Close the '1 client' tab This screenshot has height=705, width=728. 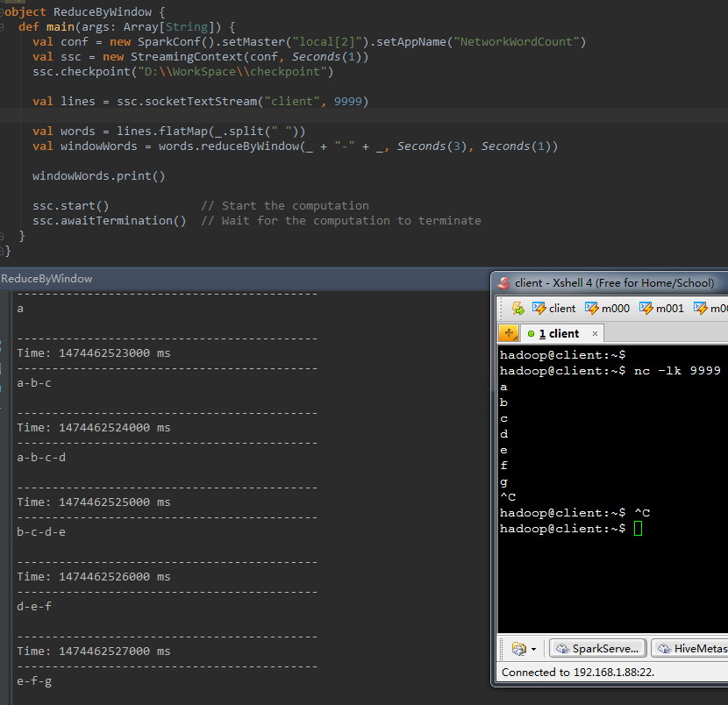tap(595, 334)
